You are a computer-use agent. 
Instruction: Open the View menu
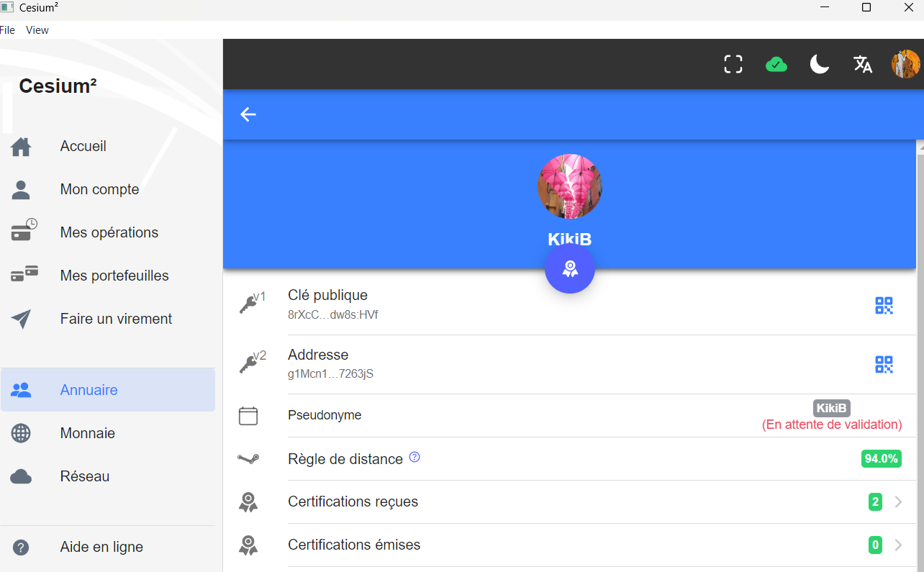(x=37, y=30)
